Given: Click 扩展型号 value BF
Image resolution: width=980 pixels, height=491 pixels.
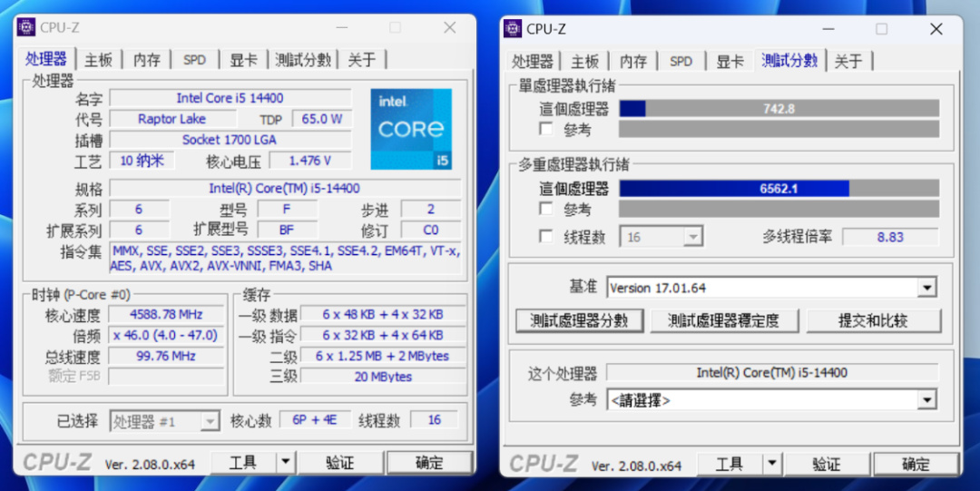Looking at the screenshot, I should point(287,230).
